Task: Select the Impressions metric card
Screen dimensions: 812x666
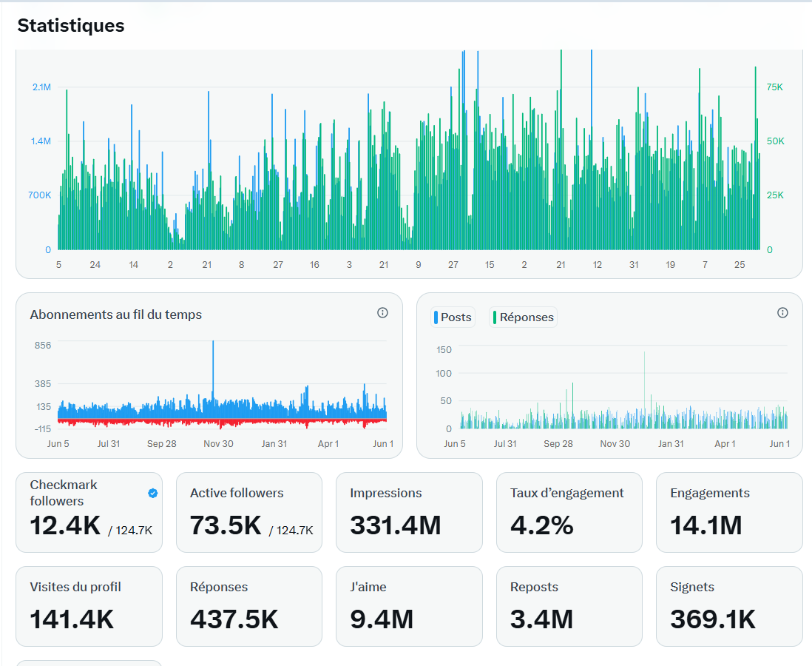Action: click(x=409, y=512)
